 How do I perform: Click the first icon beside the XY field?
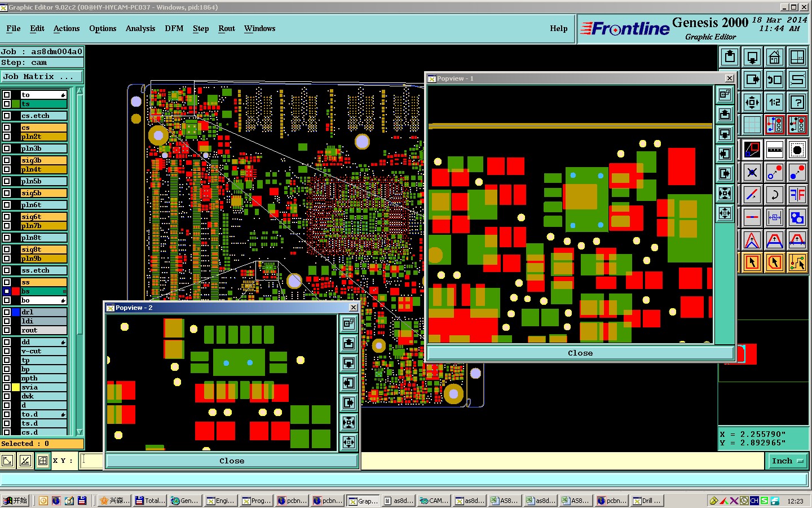(x=7, y=461)
